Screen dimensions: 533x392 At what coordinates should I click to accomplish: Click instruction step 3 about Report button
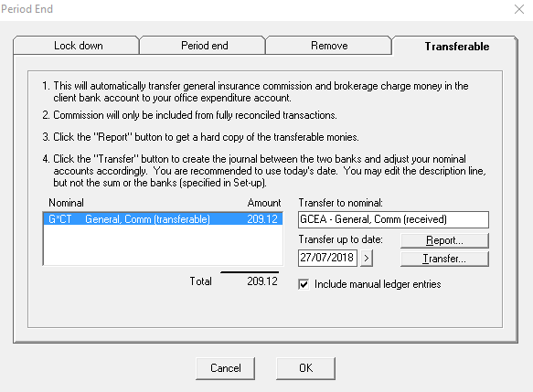click(x=200, y=137)
